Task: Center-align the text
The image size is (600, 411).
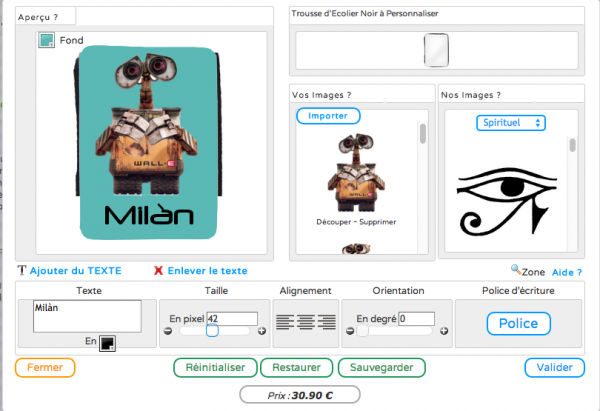Action: [306, 322]
